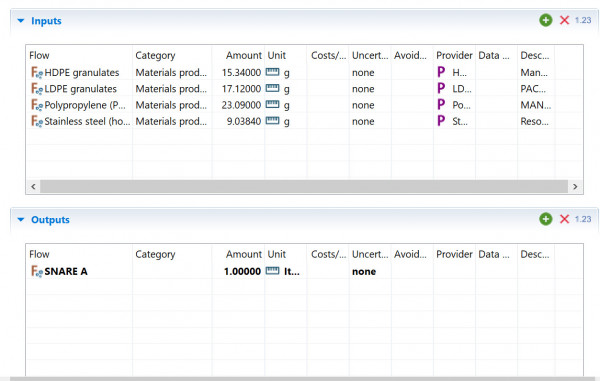Click the green add button in Inputs

coord(546,20)
